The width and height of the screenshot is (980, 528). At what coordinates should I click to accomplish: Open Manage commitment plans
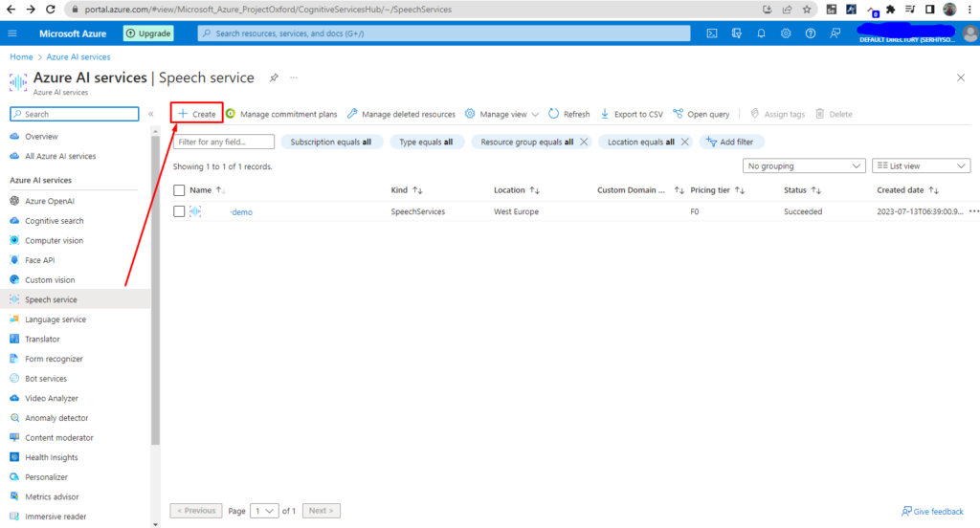point(281,114)
